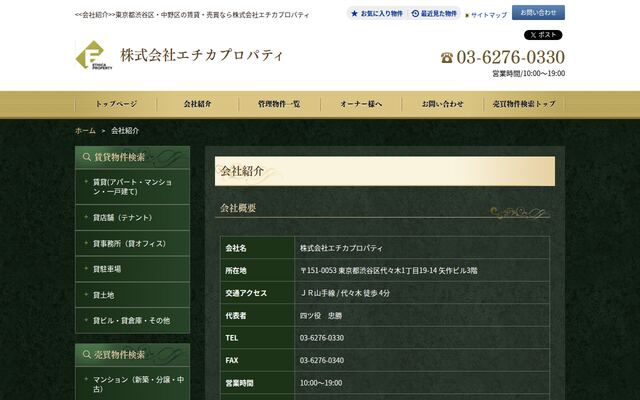The width and height of the screenshot is (640, 400).
Task: Click the telephone icon beside phone number
Action: pyautogui.click(x=447, y=58)
